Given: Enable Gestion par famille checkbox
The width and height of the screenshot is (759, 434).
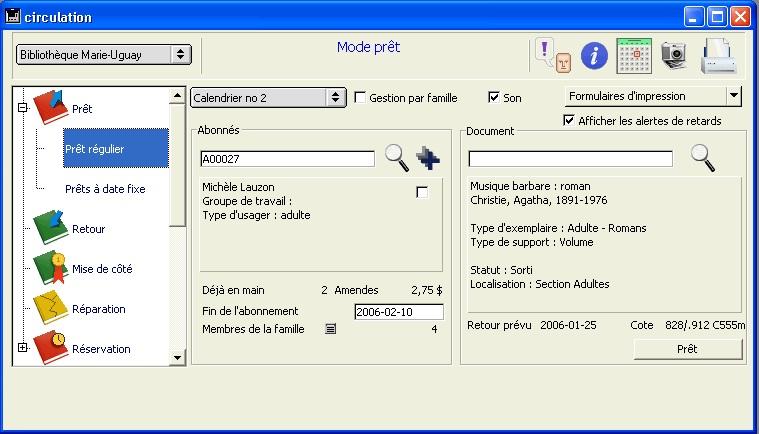Looking at the screenshot, I should click(x=361, y=98).
